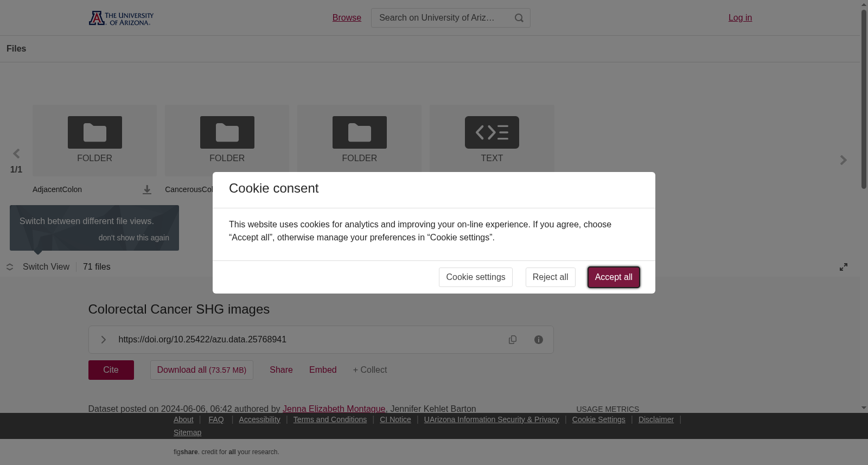The width and height of the screenshot is (868, 465).
Task: Click the Colorectal Cancer SHG images title
Action: coord(179,309)
